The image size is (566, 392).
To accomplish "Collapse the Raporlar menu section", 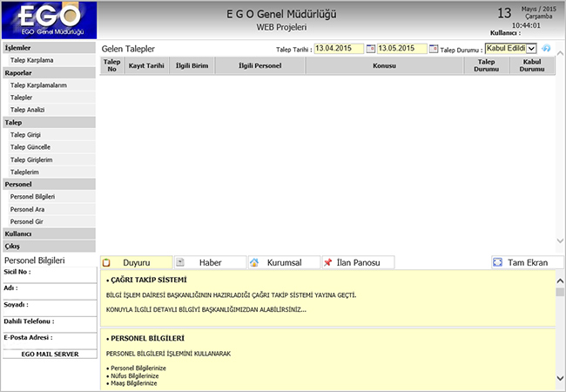I will pyautogui.click(x=47, y=73).
